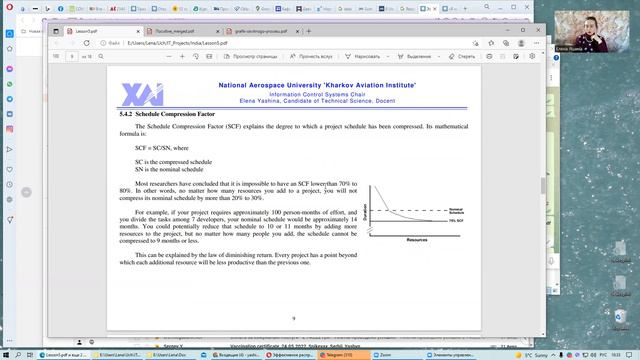Screen dimensions: 640x360
Task: Start Прочесть вслух read aloud
Action: coord(311,56)
